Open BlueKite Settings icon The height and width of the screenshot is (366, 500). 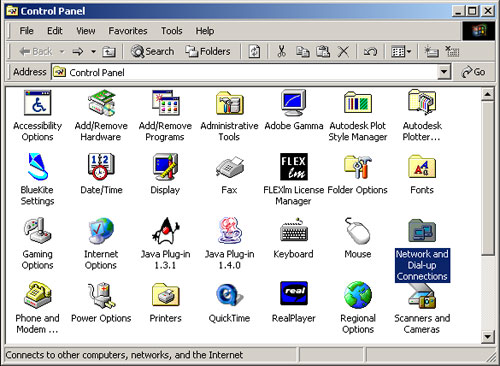37,167
